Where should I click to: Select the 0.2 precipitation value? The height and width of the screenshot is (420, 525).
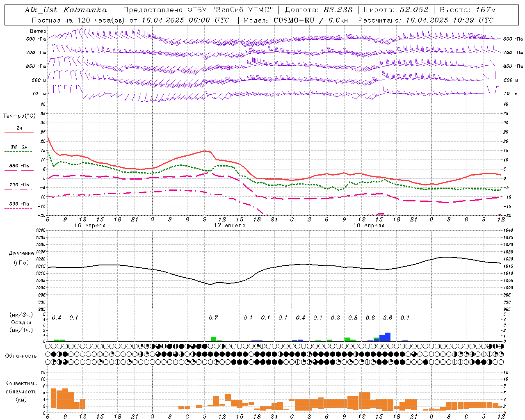coord(336,318)
